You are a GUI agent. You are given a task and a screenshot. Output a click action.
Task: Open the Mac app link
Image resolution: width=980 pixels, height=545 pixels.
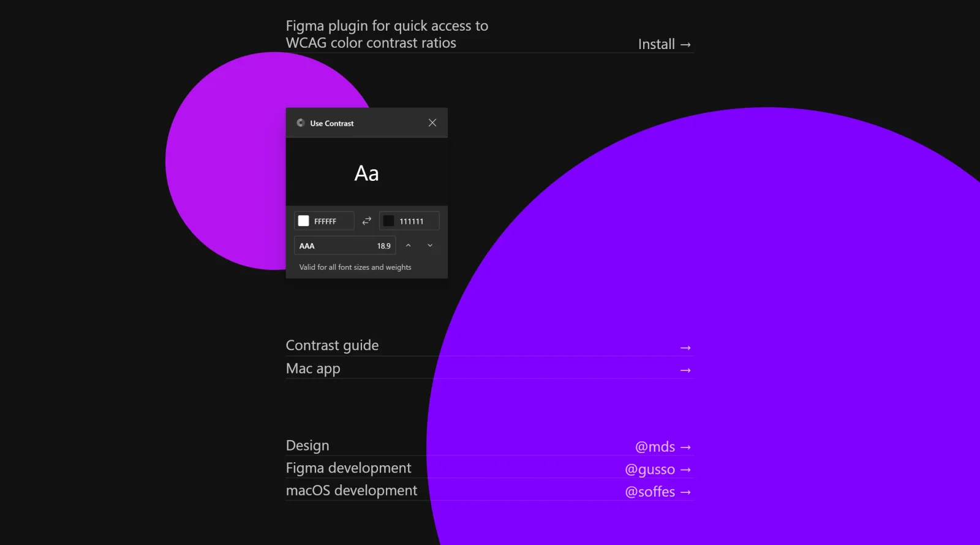coord(489,368)
